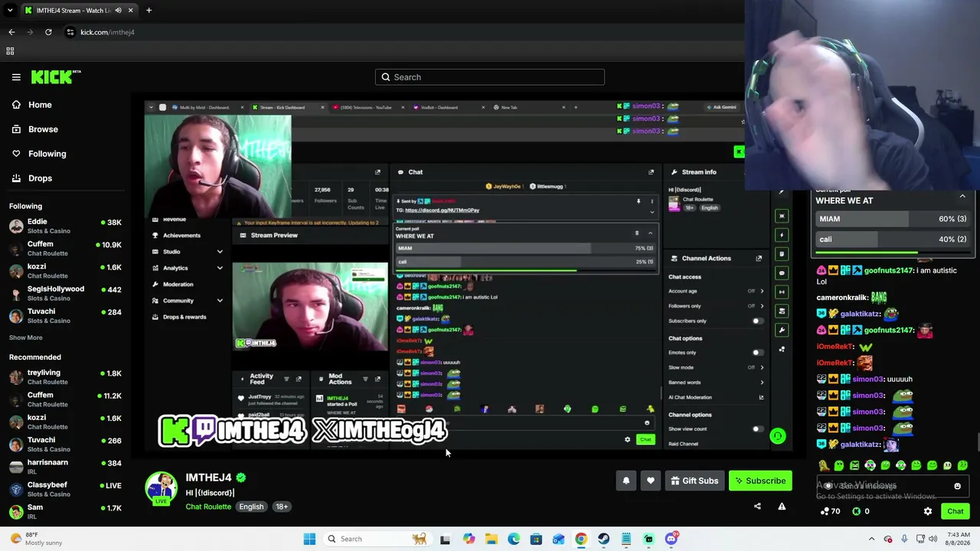Click the English language tag
The width and height of the screenshot is (980, 551).
tap(251, 507)
